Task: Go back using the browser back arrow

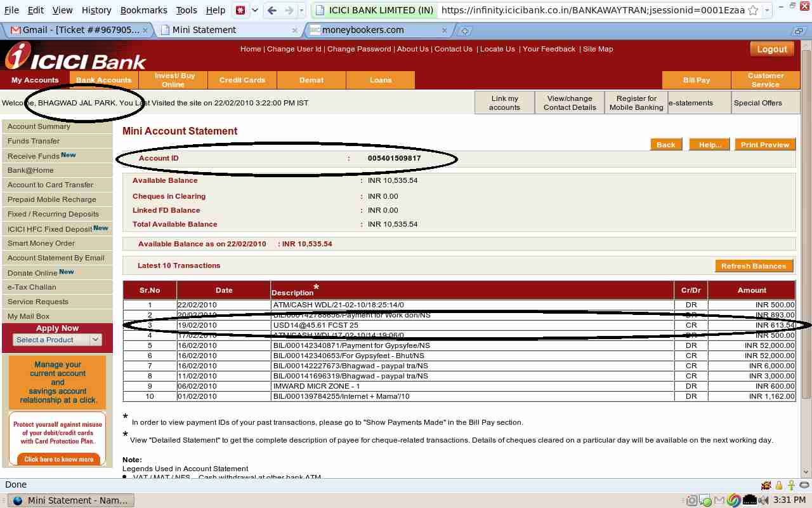Action: (272, 10)
